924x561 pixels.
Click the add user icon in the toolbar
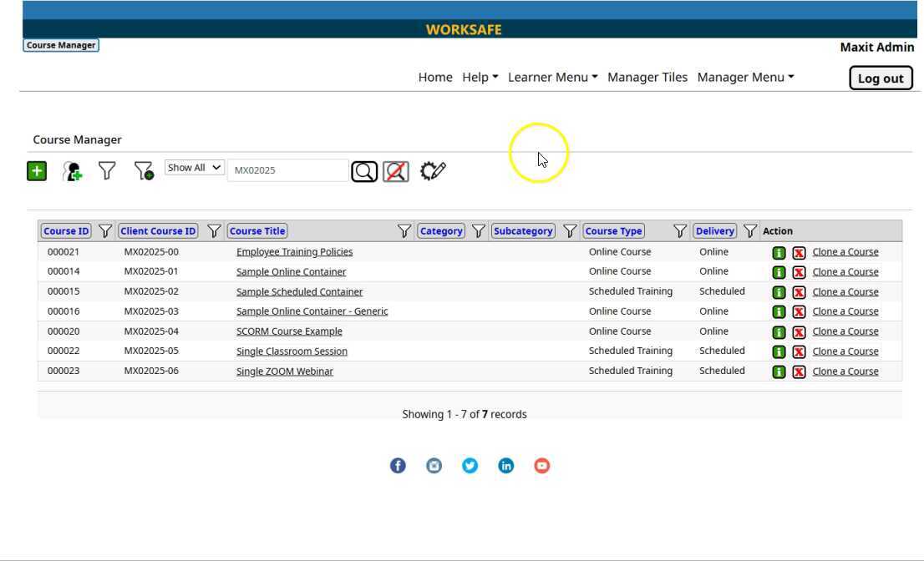point(74,171)
